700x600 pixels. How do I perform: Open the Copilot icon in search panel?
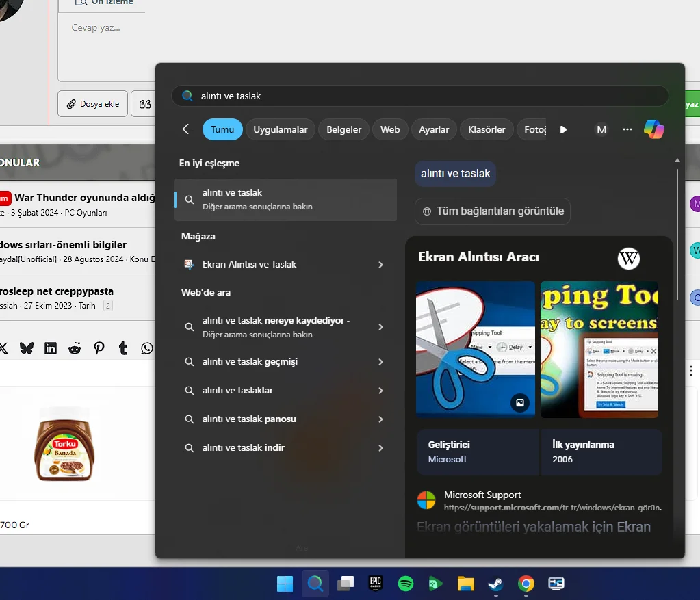tap(653, 129)
